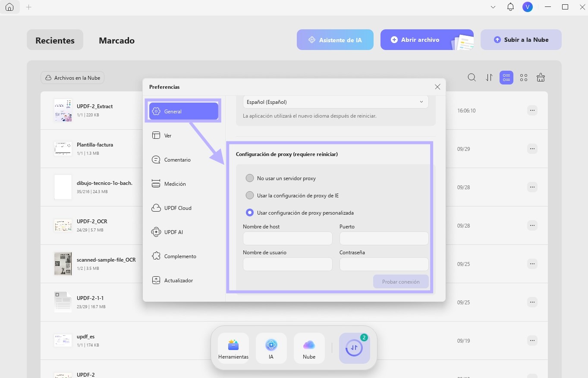Select the Comentario preferences section
Viewport: 588px width, 378px height.
coord(183,159)
